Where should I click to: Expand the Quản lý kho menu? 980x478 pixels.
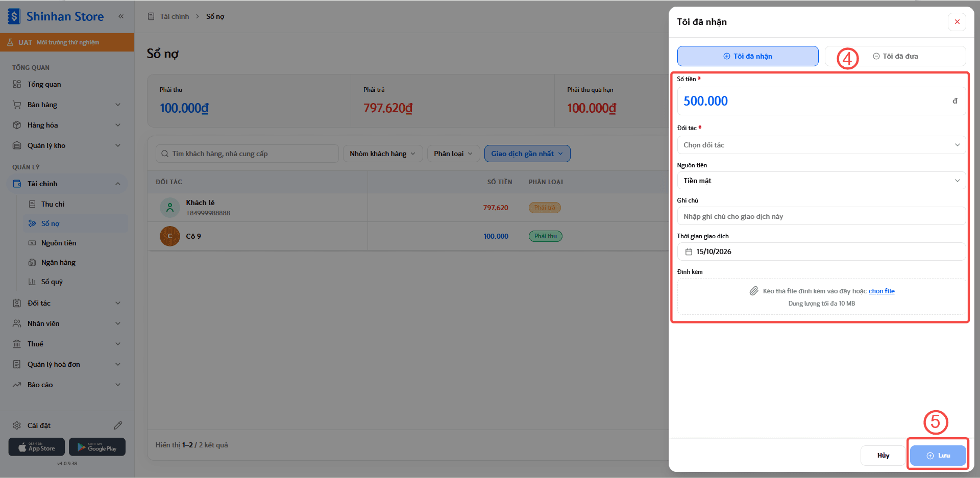67,145
